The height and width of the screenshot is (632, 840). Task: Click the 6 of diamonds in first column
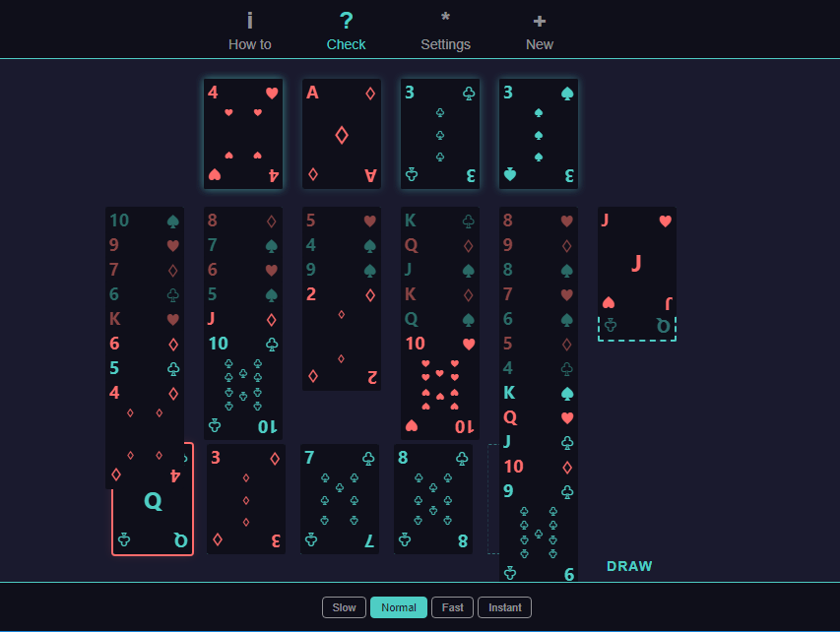(145, 344)
